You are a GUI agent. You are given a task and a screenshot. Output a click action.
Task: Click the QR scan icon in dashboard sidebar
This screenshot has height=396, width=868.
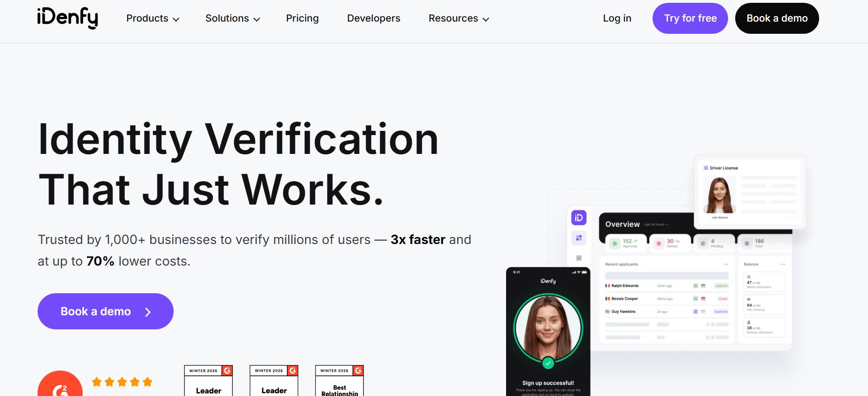coord(579,258)
